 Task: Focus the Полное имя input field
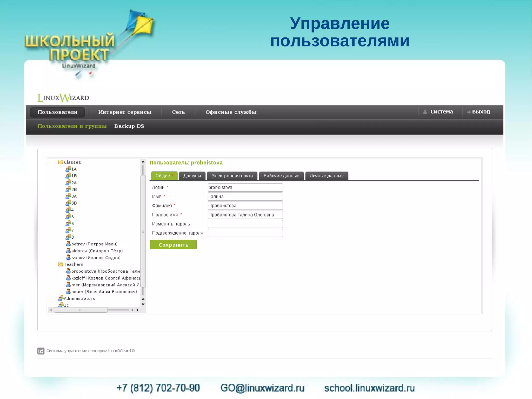[245, 215]
